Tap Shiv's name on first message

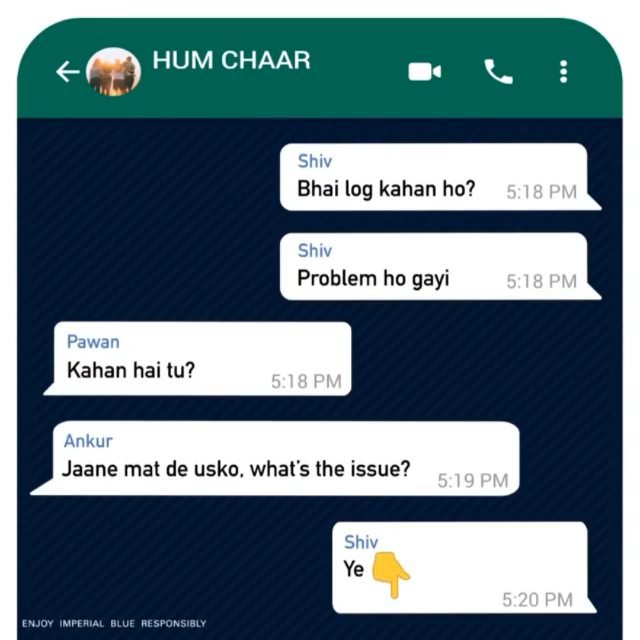click(x=315, y=161)
